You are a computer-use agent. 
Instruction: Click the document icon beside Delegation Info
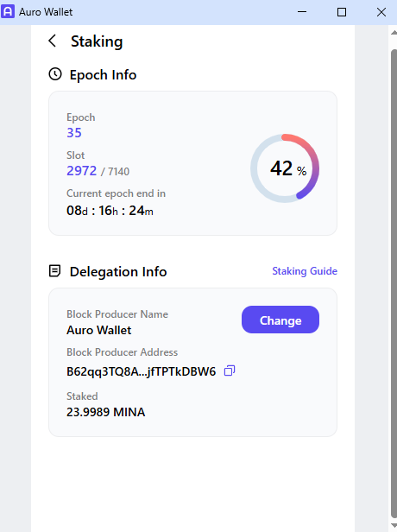coord(55,271)
